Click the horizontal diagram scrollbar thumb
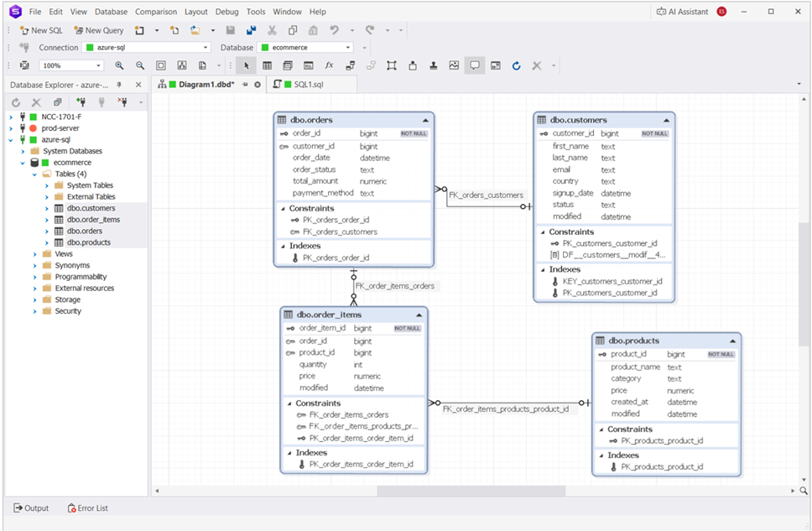This screenshot has height=531, width=812. click(471, 491)
